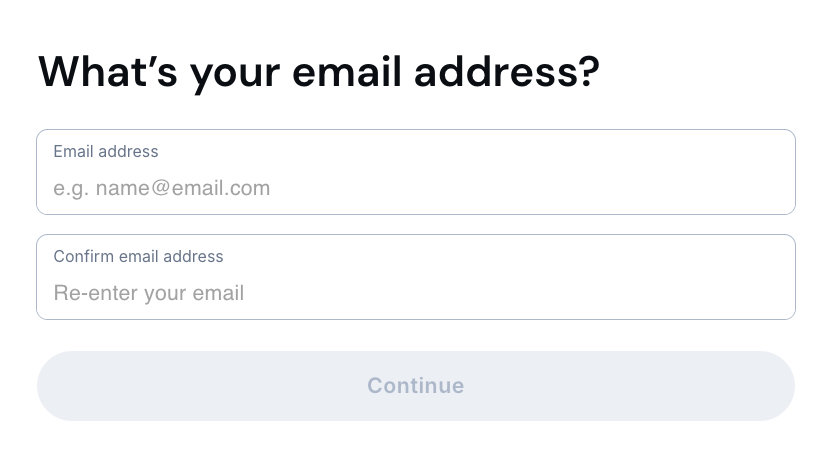Submit the form with Continue
840x462 pixels.
coord(415,386)
